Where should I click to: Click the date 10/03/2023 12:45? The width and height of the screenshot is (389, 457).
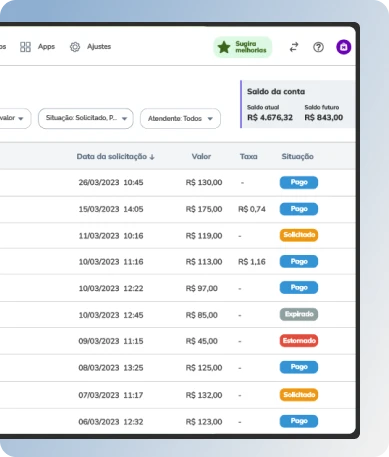[111, 315]
